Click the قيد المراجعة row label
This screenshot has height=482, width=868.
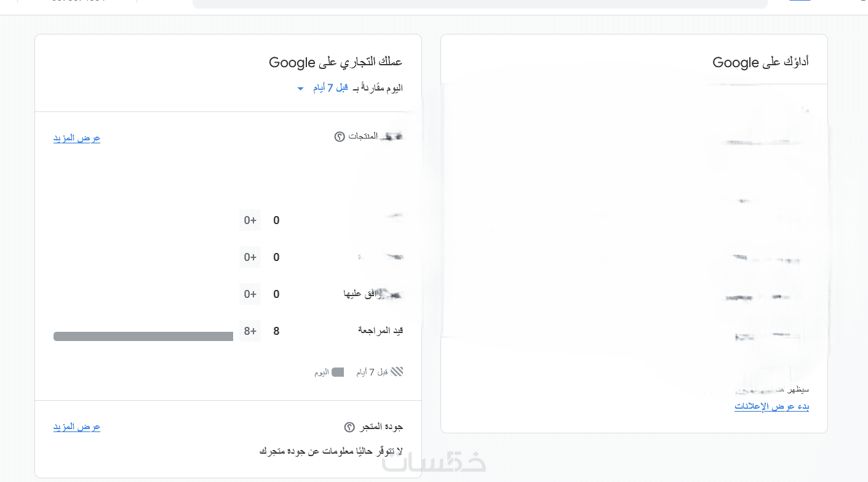pyautogui.click(x=380, y=331)
